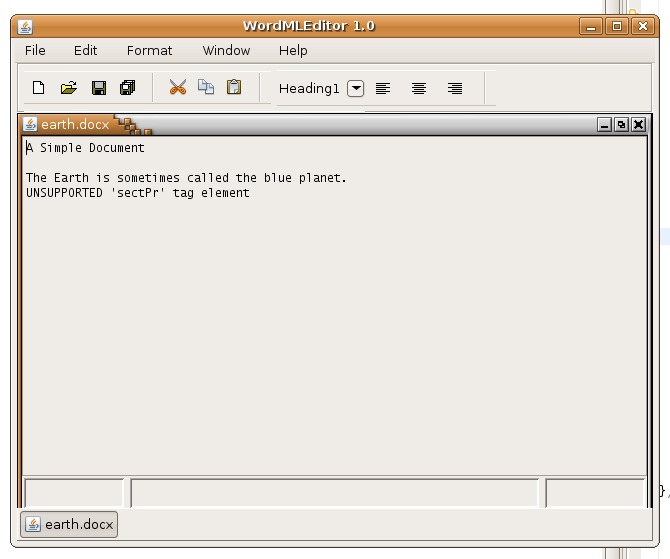Cut selection with the scissors icon
670x559 pixels.
(178, 88)
